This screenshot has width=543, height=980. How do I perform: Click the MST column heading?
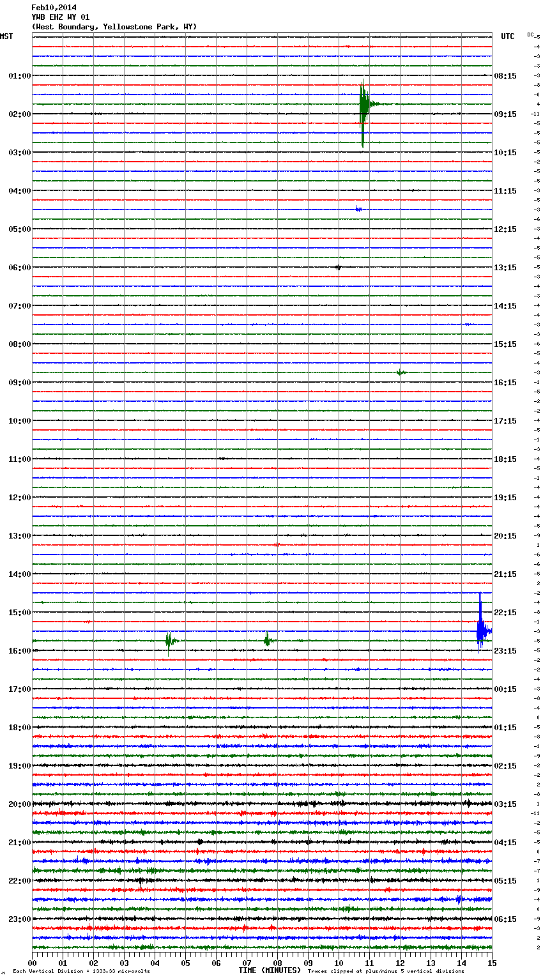[6, 36]
